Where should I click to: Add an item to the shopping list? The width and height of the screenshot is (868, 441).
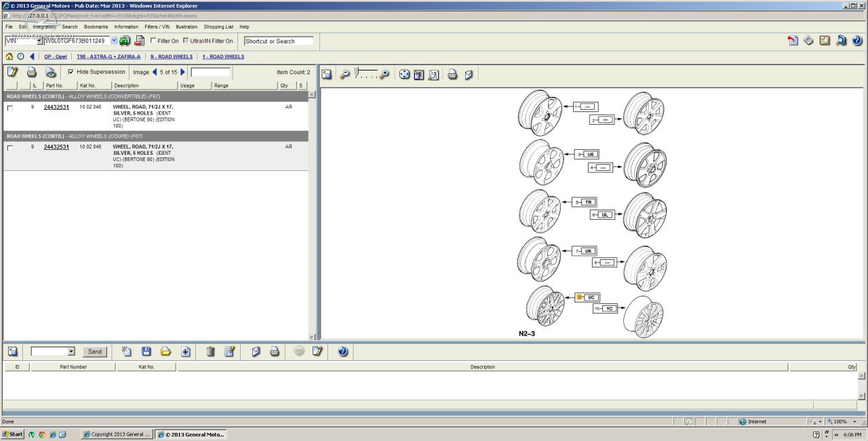coord(185,351)
